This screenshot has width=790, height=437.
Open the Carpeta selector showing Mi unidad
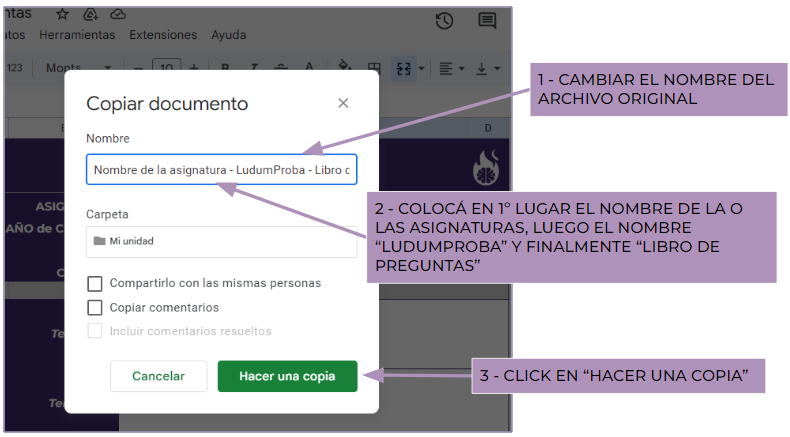(x=221, y=241)
